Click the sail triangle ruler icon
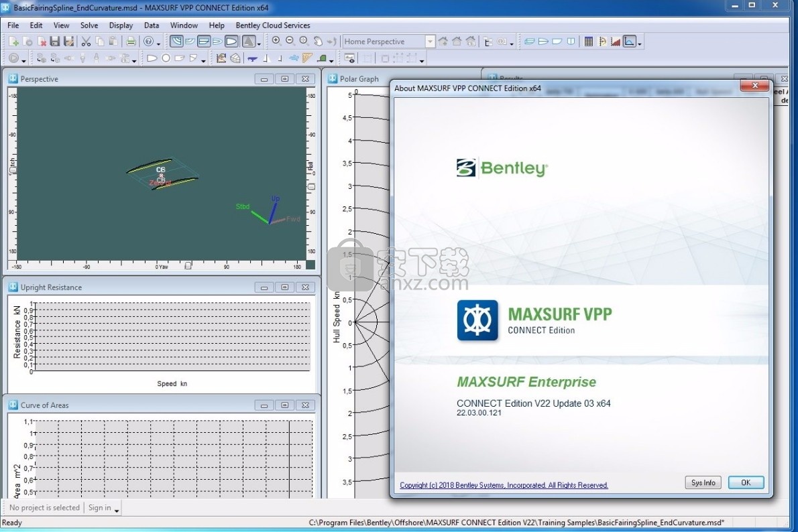The image size is (798, 532). tap(307, 58)
